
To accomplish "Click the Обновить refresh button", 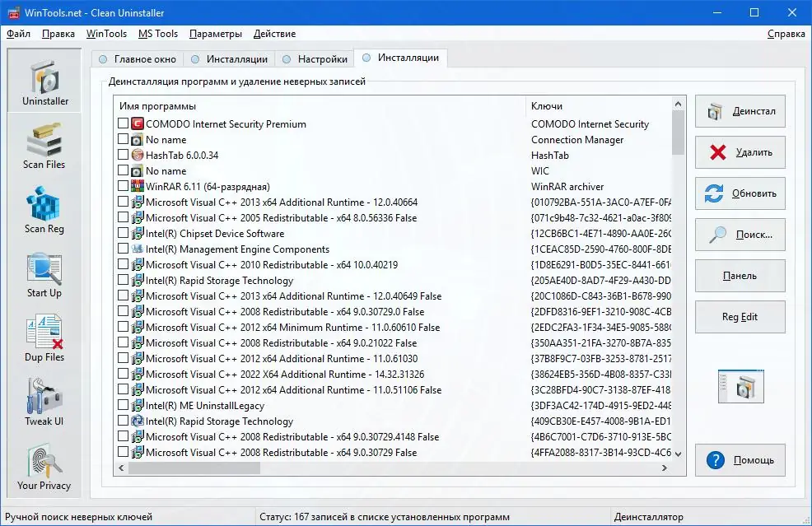I will tap(740, 193).
